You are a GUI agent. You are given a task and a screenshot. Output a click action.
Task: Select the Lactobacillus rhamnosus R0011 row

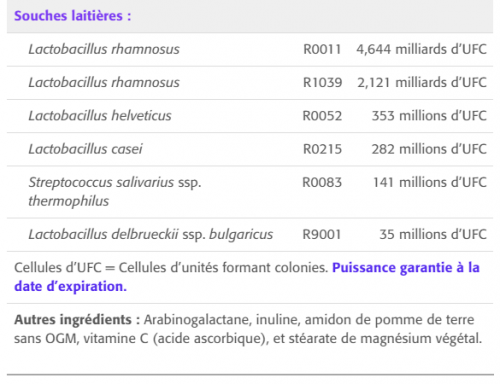pyautogui.click(x=250, y=49)
